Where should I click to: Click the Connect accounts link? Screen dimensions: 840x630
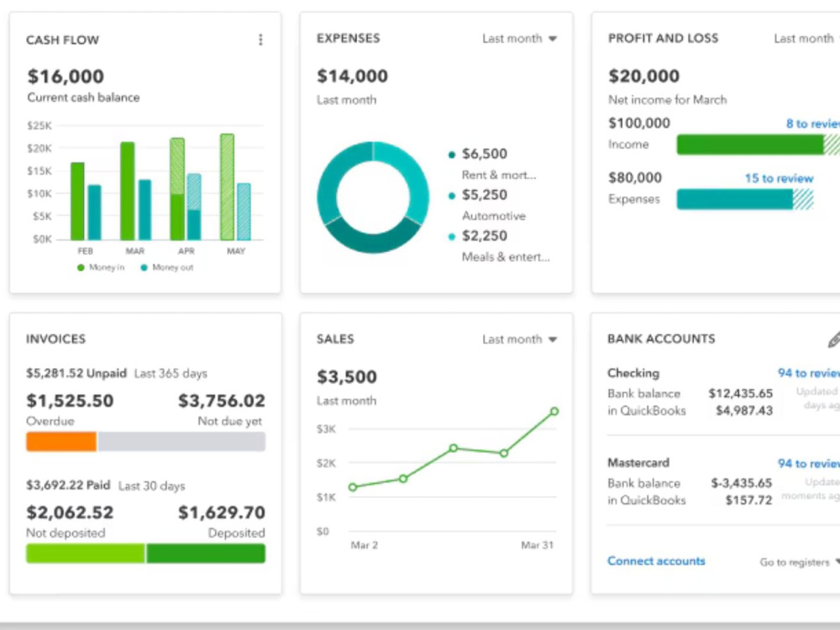pyautogui.click(x=656, y=561)
